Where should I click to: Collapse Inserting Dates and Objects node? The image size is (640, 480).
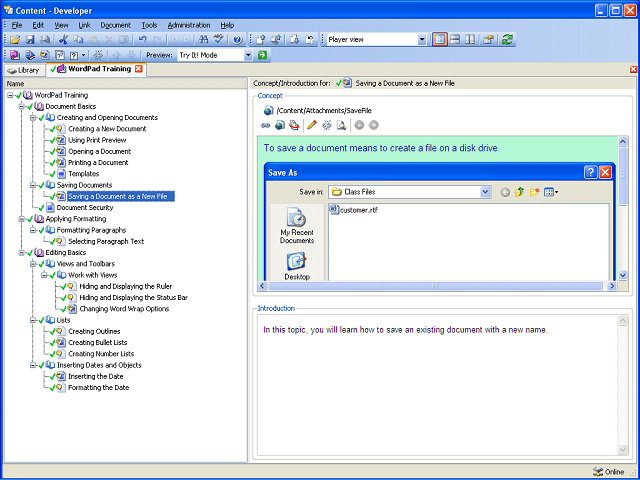(x=33, y=365)
